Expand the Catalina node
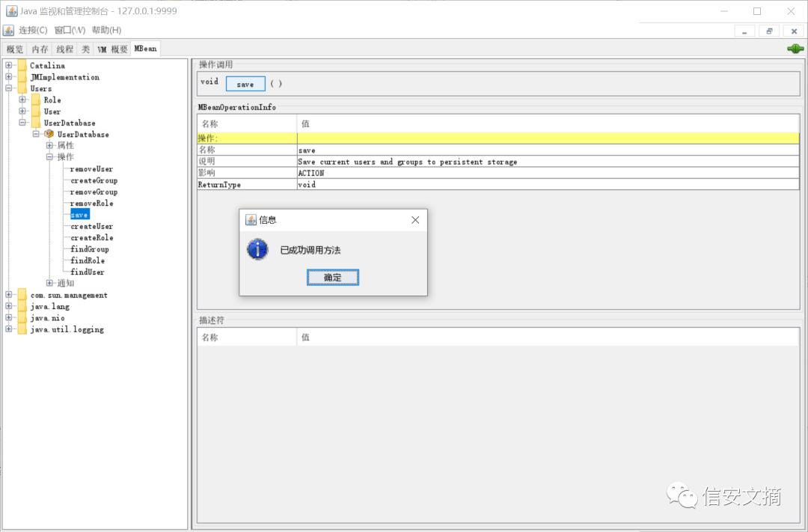This screenshot has width=808, height=532. tap(9, 65)
